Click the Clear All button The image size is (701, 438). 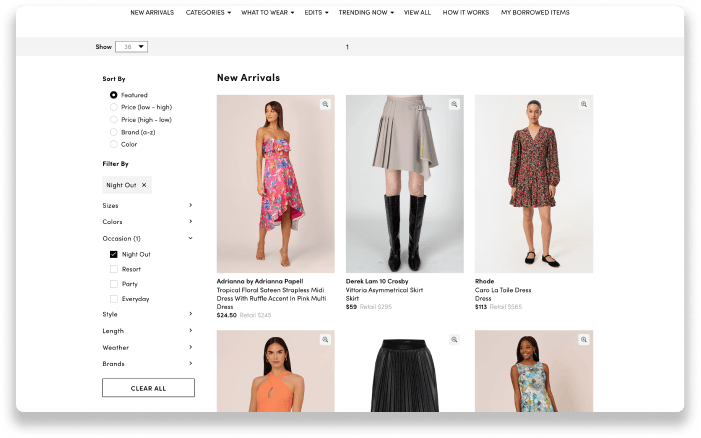coord(148,388)
